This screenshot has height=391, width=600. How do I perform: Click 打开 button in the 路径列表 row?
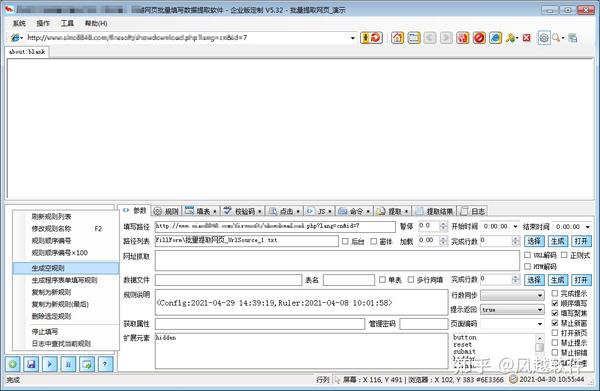pos(581,241)
